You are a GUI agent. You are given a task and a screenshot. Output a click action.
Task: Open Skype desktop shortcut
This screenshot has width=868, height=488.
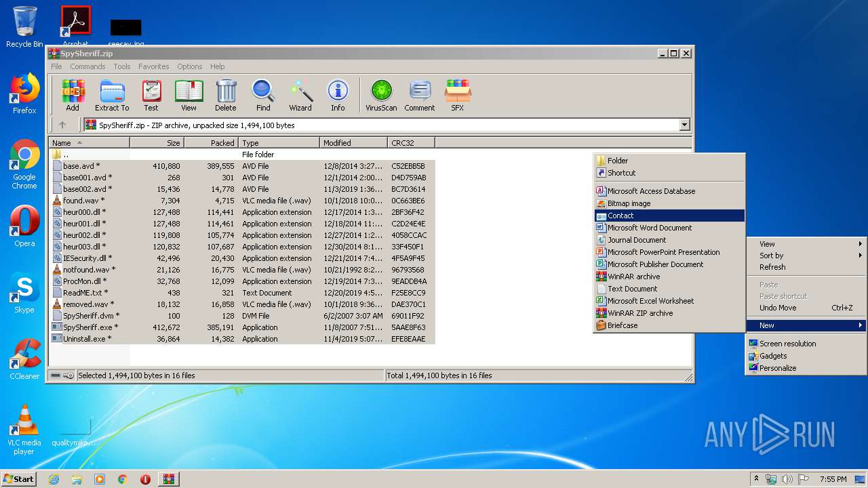(24, 293)
